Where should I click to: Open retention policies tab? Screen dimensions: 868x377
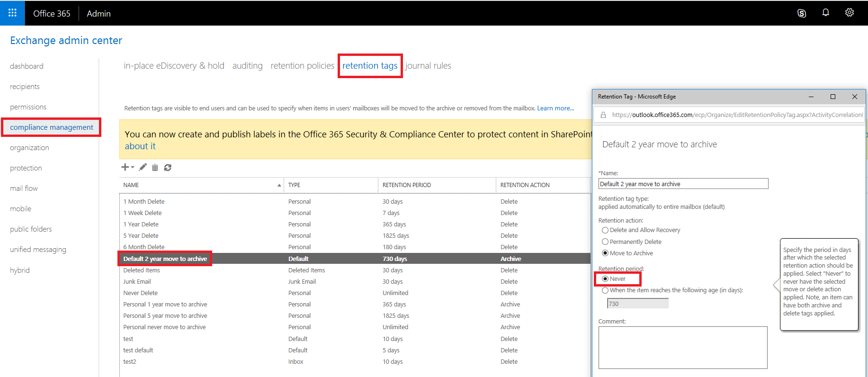(302, 66)
